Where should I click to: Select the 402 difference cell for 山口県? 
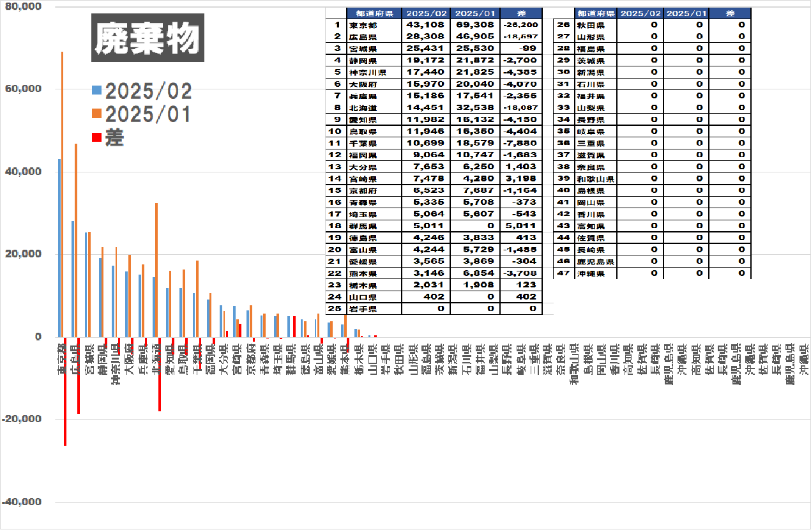pyautogui.click(x=520, y=297)
